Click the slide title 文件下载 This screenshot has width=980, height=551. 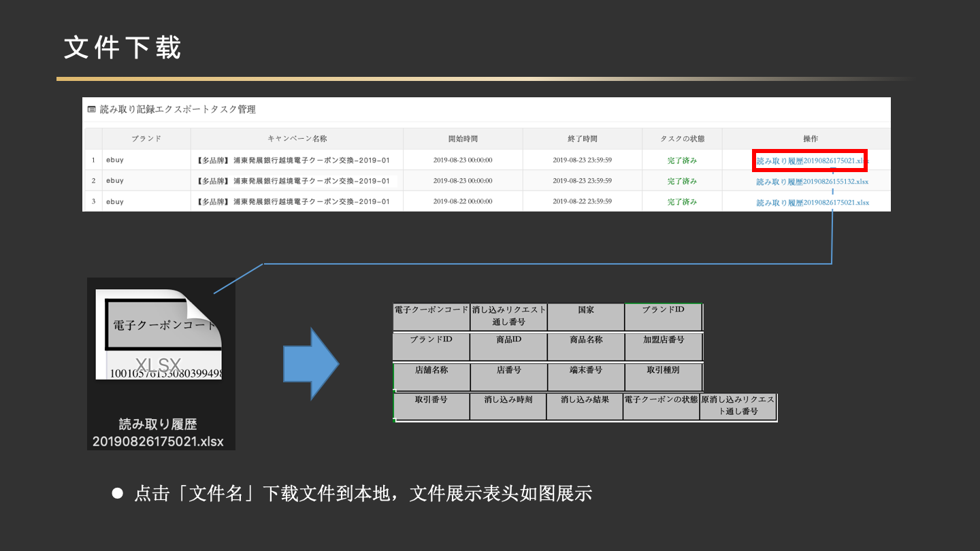122,48
